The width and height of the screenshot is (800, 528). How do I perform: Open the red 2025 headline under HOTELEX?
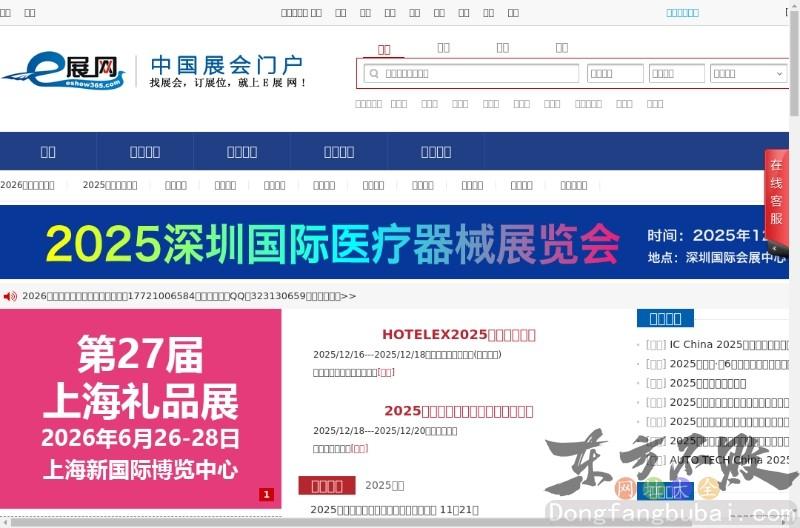tap(459, 411)
